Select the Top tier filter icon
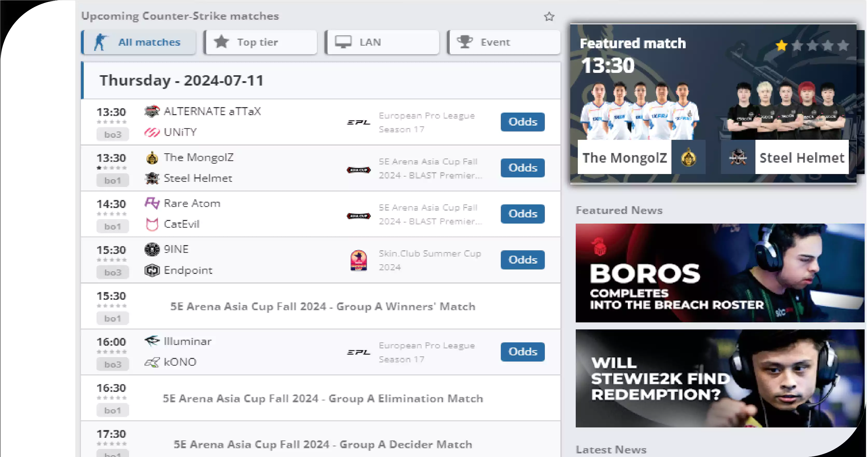 (222, 42)
